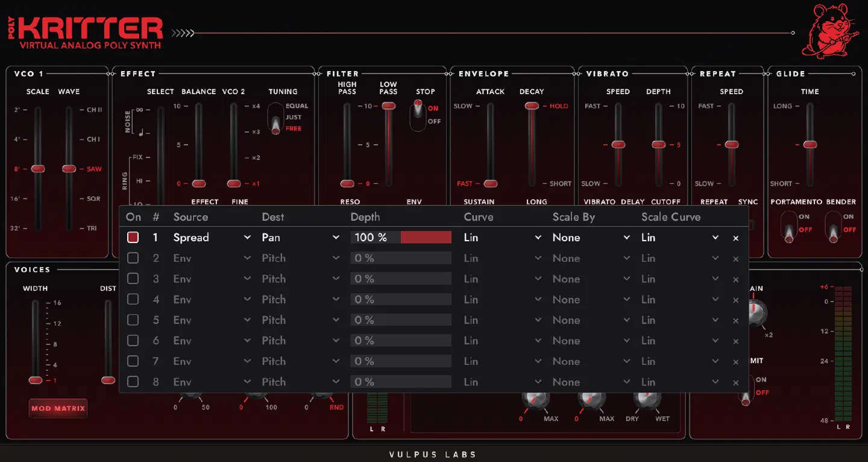Click the Vibrato Speed slider handle

point(618,145)
